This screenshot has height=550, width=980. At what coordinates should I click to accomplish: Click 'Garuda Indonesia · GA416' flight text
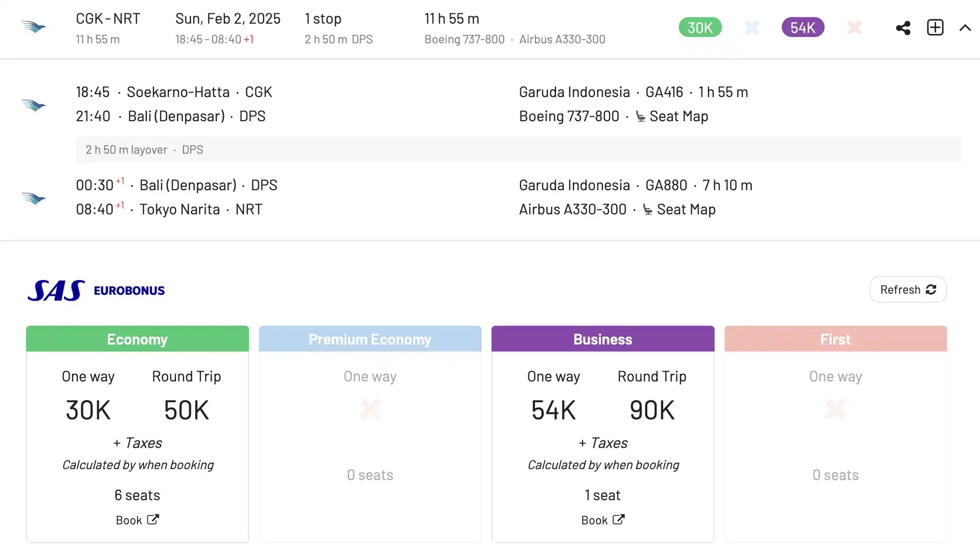click(x=601, y=92)
